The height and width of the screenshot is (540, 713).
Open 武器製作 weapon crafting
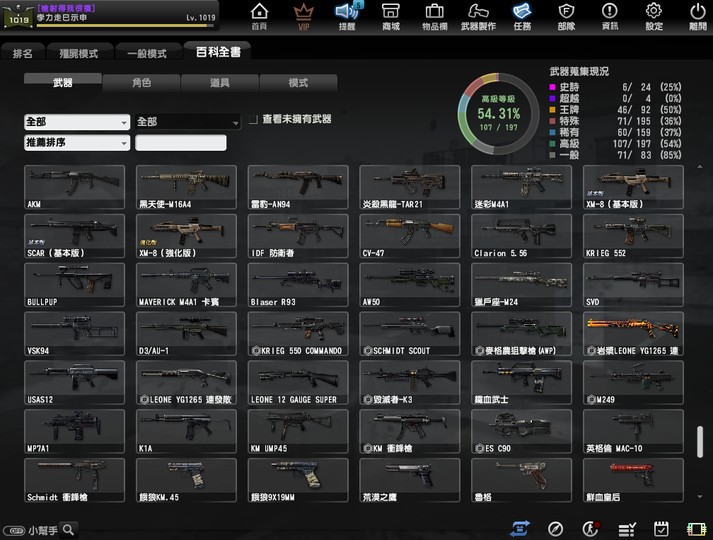pos(478,15)
